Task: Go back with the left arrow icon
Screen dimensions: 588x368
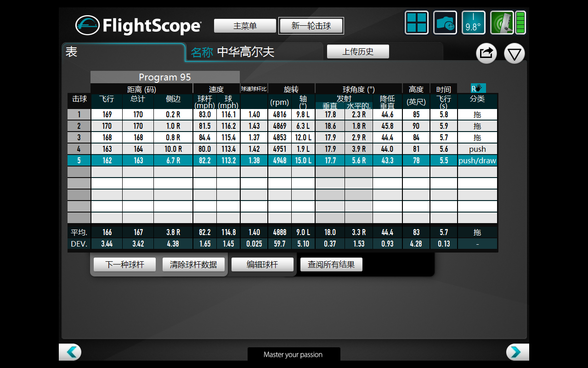Action: point(71,352)
